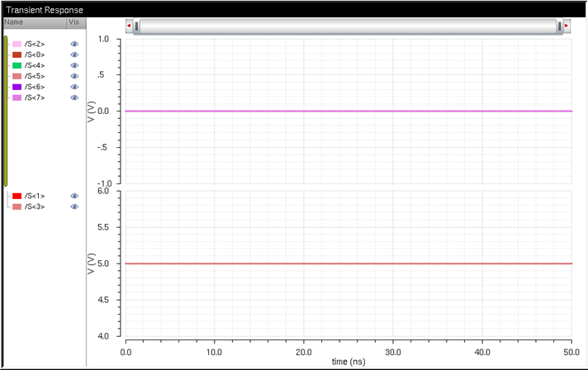Image resolution: width=588 pixels, height=370 pixels.
Task: Toggle visibility eye for /S<2>
Action: pyautogui.click(x=74, y=45)
